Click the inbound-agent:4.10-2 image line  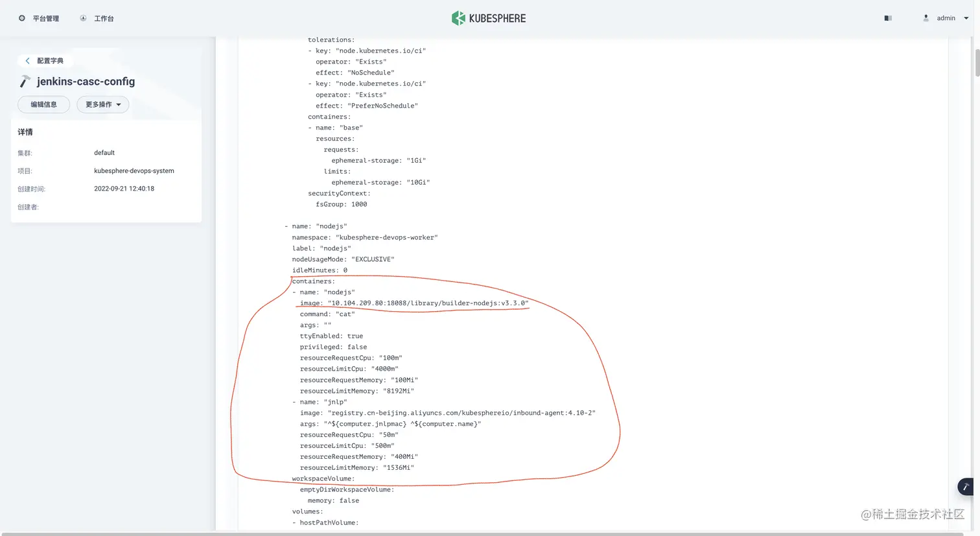[447, 413]
